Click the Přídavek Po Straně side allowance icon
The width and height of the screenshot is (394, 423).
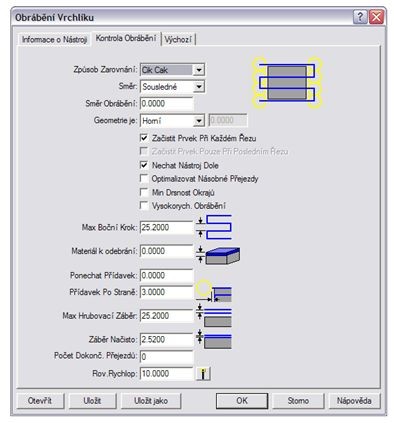[214, 292]
